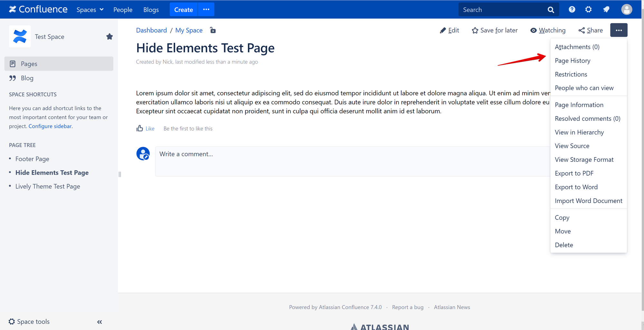Click the commenter avatar icon
Screen dimensions: 644x330
(143, 154)
